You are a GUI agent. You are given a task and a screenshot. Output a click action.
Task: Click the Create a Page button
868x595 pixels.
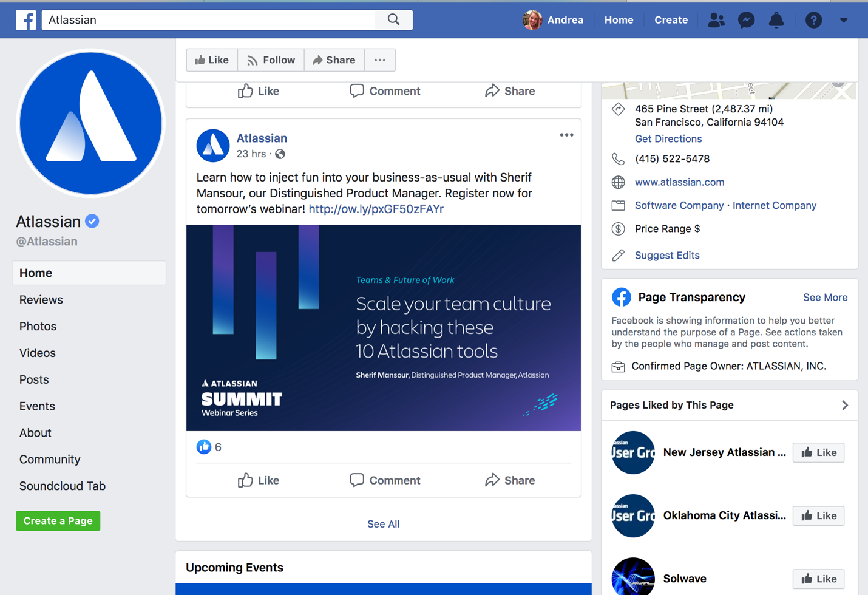click(58, 521)
